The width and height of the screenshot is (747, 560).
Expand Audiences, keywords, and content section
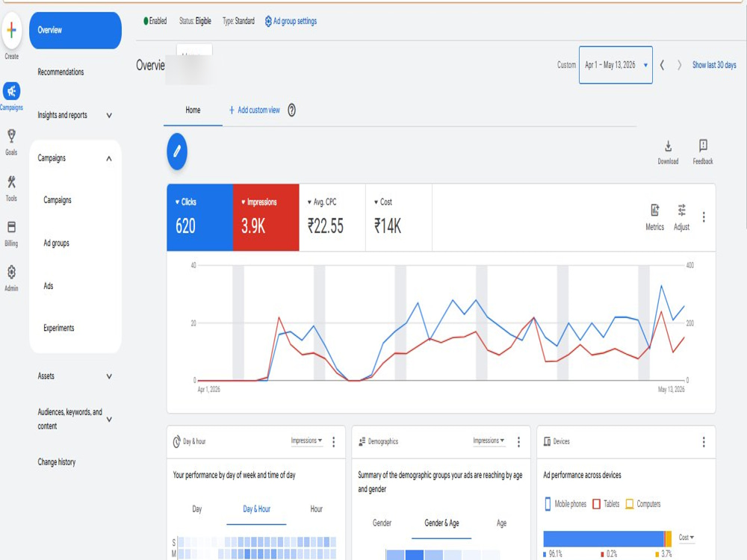pos(109,419)
